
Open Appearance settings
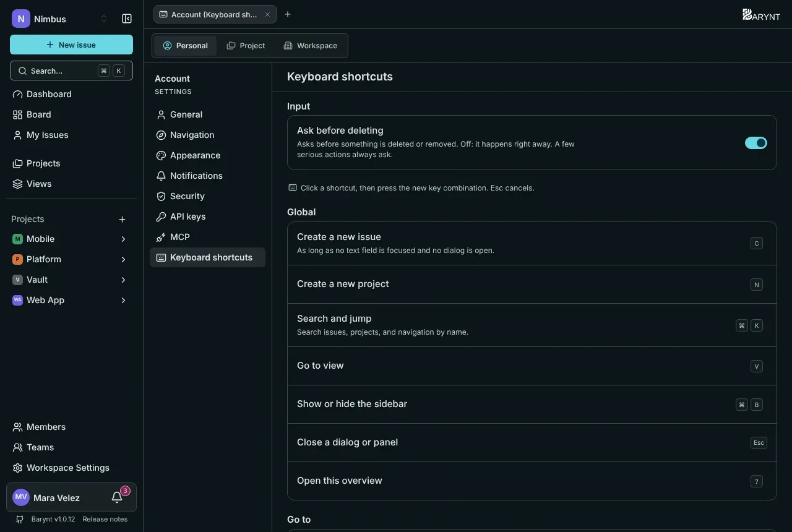[207, 155]
